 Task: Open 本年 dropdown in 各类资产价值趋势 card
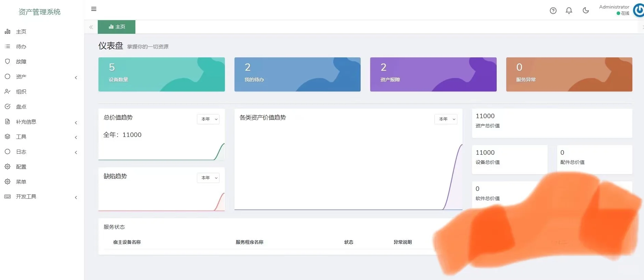point(446,119)
